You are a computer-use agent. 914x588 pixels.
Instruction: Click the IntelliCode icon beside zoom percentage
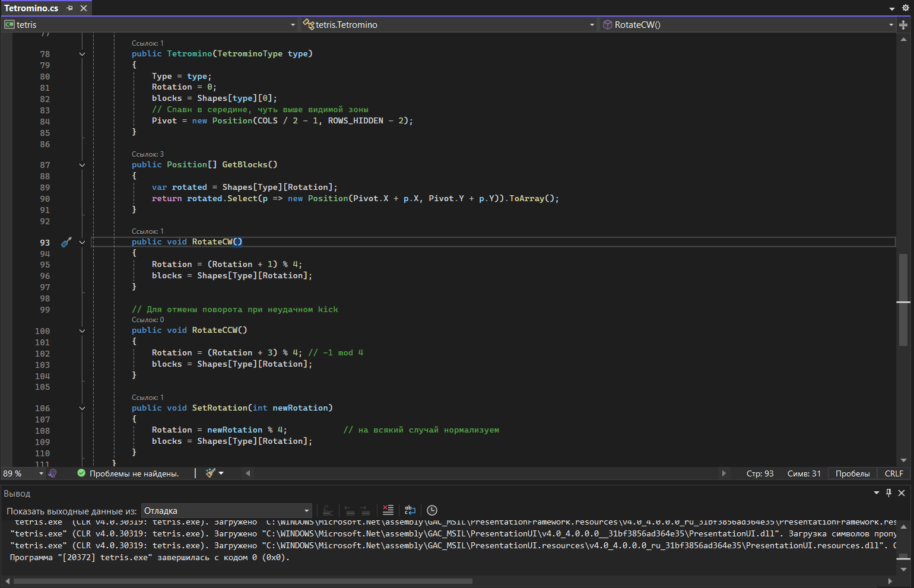pyautogui.click(x=52, y=473)
